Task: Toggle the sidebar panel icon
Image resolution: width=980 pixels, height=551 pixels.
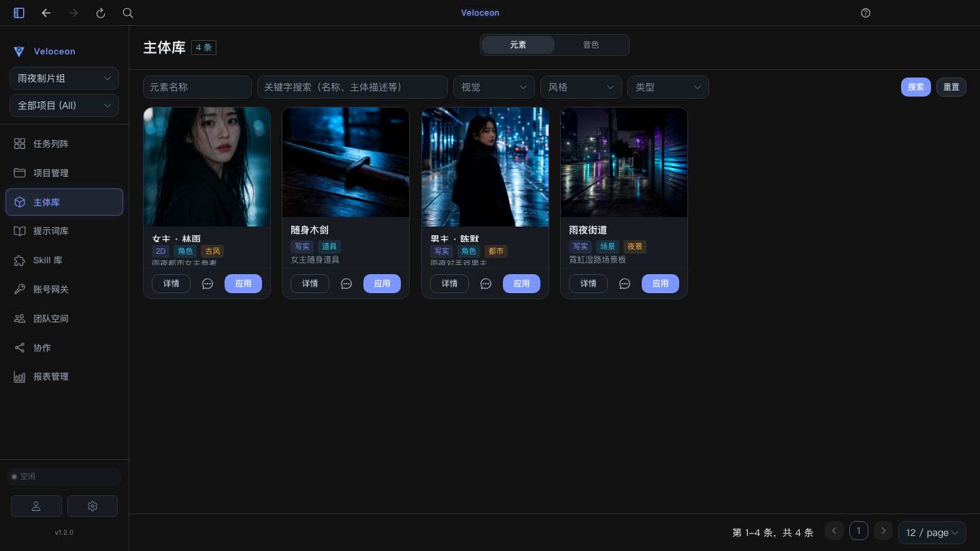Action: click(19, 13)
